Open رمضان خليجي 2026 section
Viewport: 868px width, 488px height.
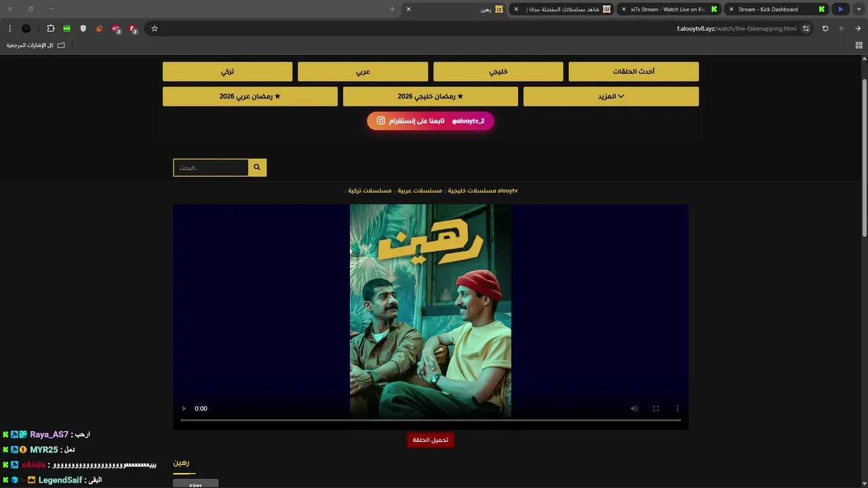[x=431, y=96]
